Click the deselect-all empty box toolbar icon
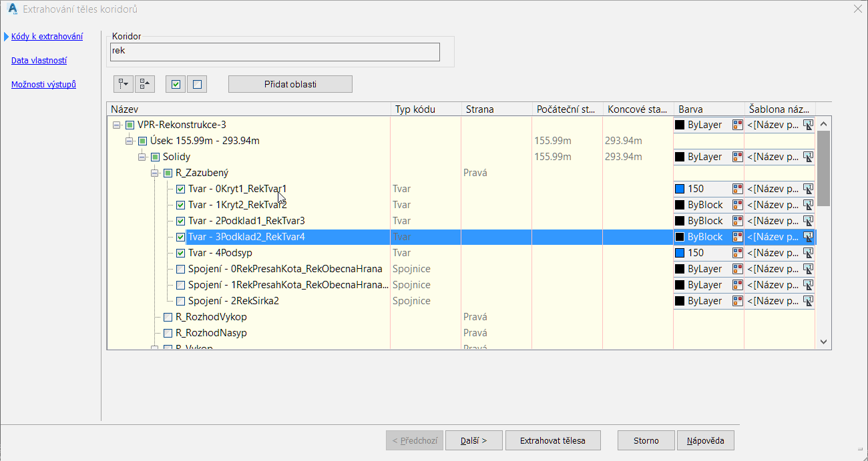This screenshot has height=461, width=868. click(197, 84)
